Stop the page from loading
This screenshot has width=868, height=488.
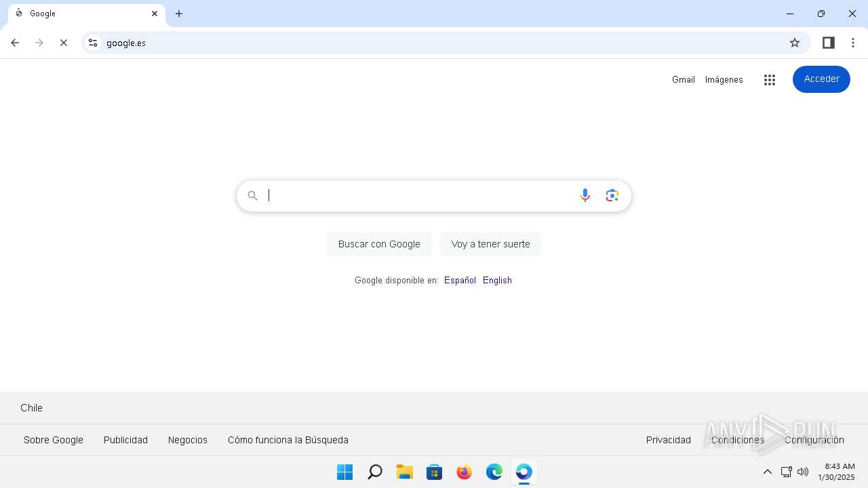pos(64,43)
